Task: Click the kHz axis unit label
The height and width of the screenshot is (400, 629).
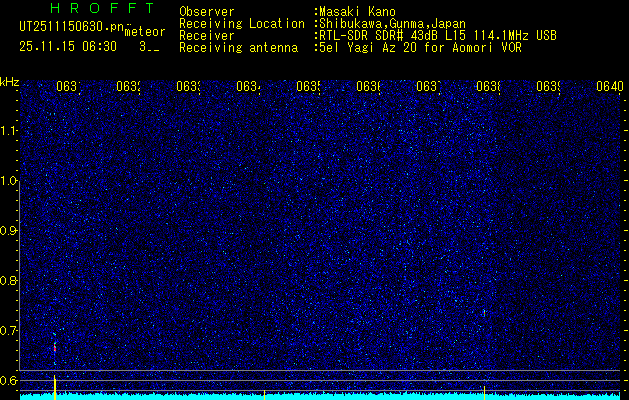Action: tap(10, 83)
